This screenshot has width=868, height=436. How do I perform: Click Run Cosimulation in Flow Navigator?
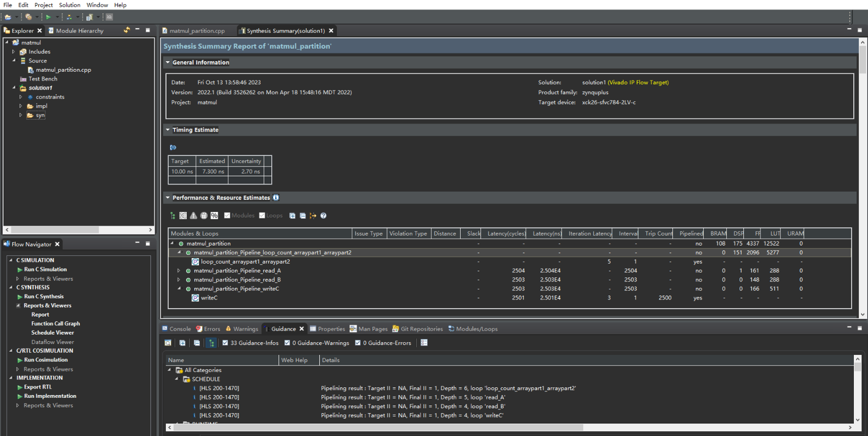tap(46, 360)
